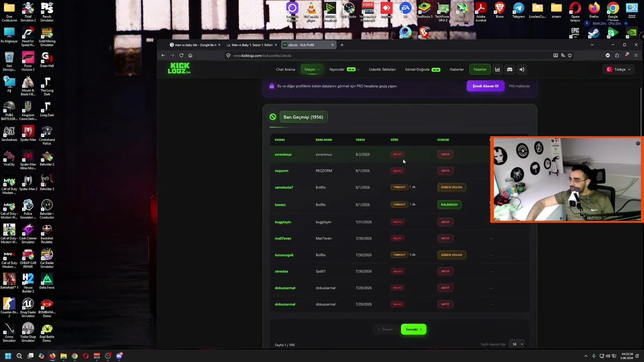
Task: Open the translate page icon in address bar
Action: [562, 55]
